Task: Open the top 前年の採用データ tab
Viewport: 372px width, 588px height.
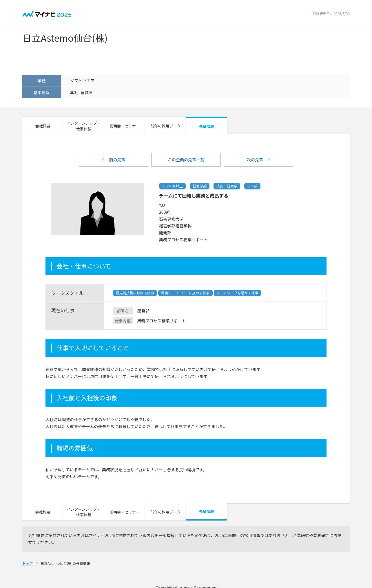Action: click(165, 126)
